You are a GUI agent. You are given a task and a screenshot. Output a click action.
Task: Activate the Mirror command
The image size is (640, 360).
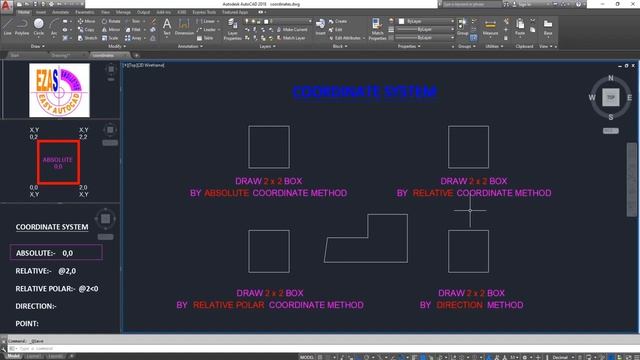(x=111, y=29)
